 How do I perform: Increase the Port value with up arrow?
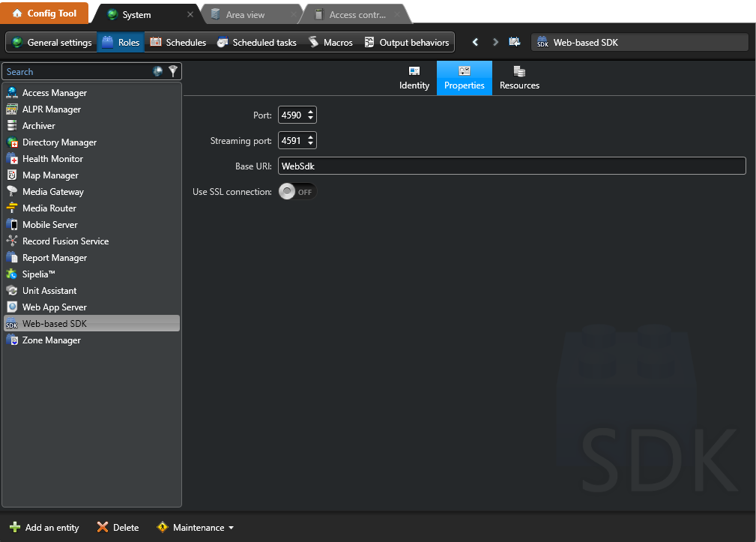(x=311, y=112)
